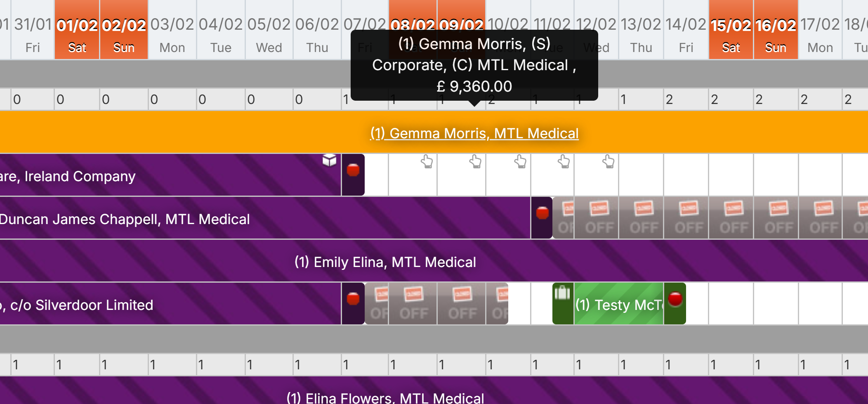
Task: Click the OFF icon on 13/02 in Duncan's row
Action: (x=644, y=218)
